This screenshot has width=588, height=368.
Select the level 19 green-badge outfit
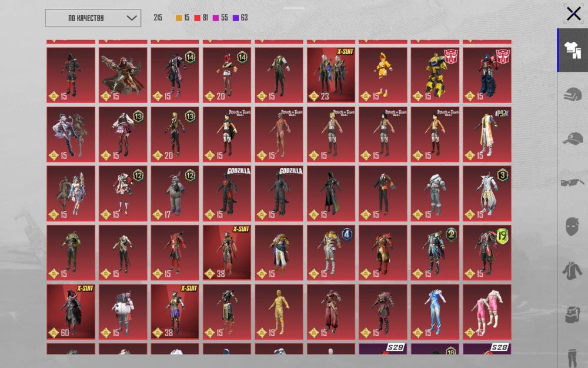coord(487,253)
